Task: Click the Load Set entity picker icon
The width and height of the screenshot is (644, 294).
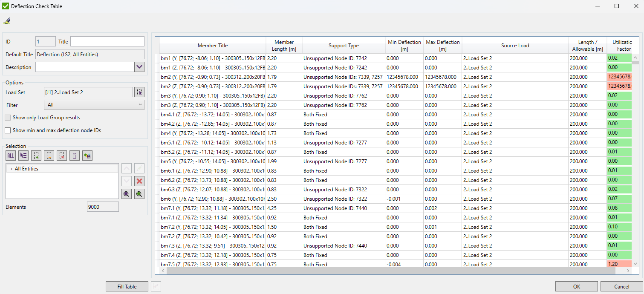Action: 139,92
